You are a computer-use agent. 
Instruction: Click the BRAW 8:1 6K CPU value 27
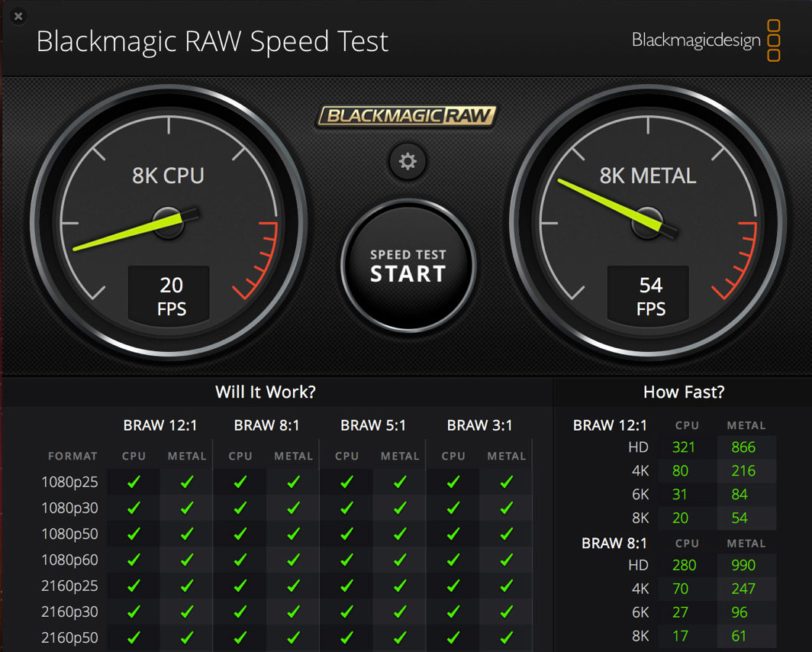point(680,612)
